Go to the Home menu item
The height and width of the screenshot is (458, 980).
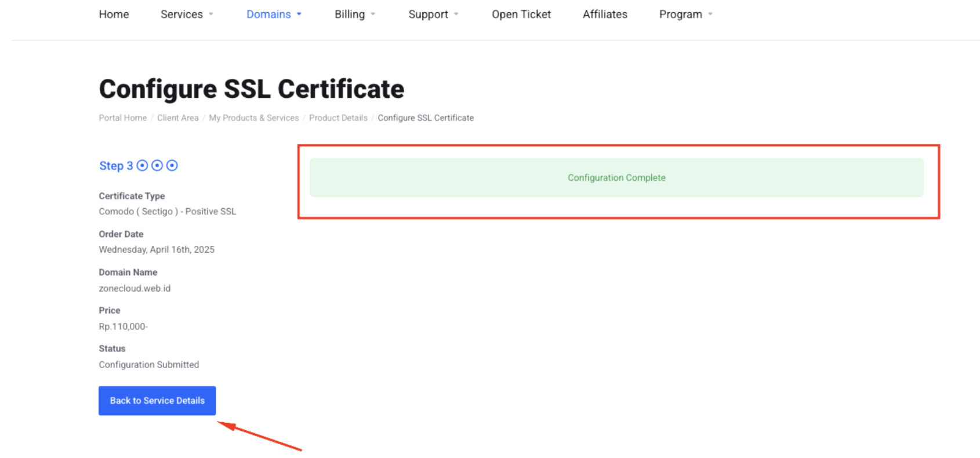(114, 14)
